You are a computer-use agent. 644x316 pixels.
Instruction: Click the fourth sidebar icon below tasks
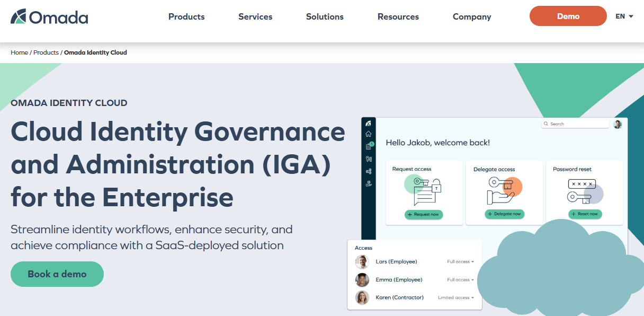(x=368, y=159)
